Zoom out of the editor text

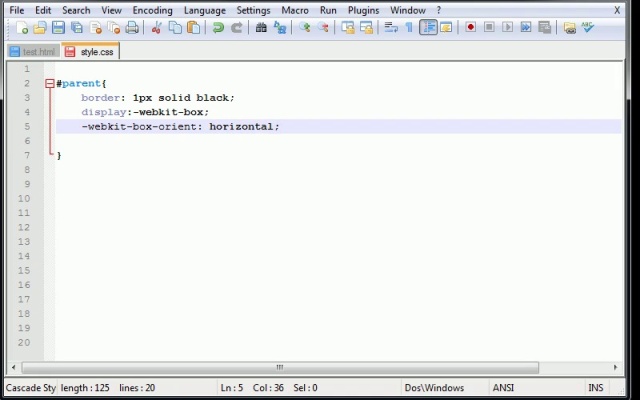pyautogui.click(x=323, y=28)
